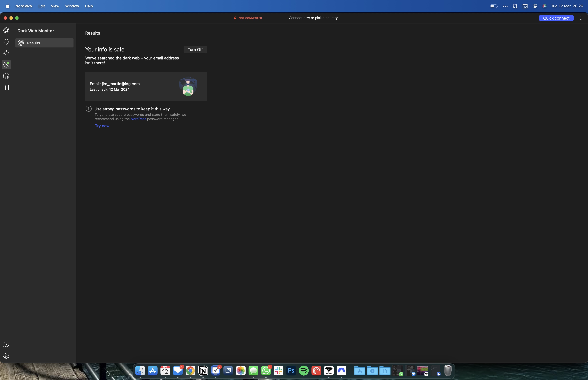This screenshot has height=380, width=588.
Task: Select the Threat Protection shield icon
Action: click(x=6, y=42)
